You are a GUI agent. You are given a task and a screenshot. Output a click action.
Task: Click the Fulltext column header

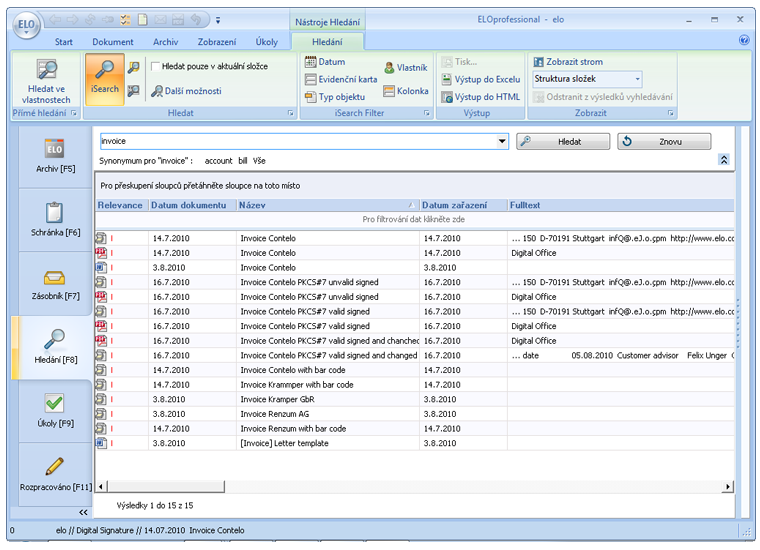point(621,205)
